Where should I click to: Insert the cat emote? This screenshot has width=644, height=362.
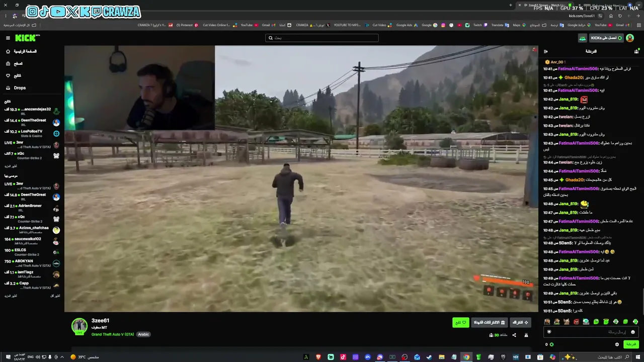567,322
